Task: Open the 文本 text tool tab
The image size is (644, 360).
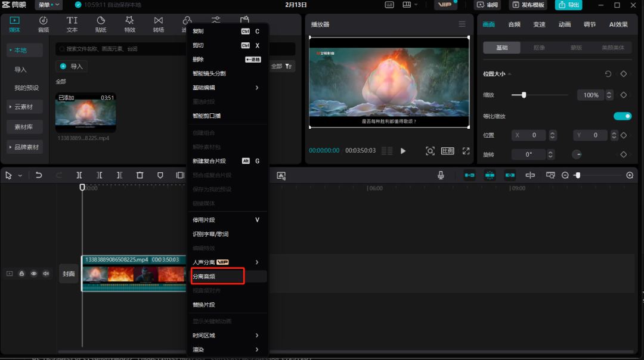Action: pos(72,24)
